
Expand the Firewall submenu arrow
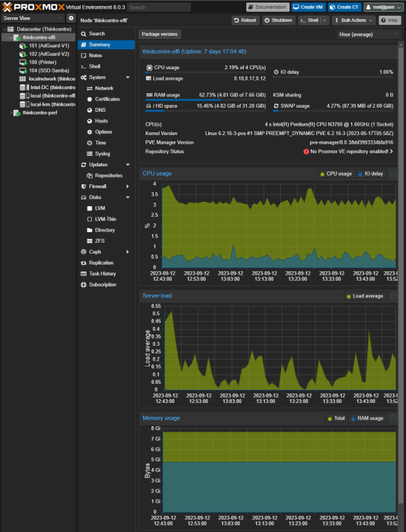point(128,186)
